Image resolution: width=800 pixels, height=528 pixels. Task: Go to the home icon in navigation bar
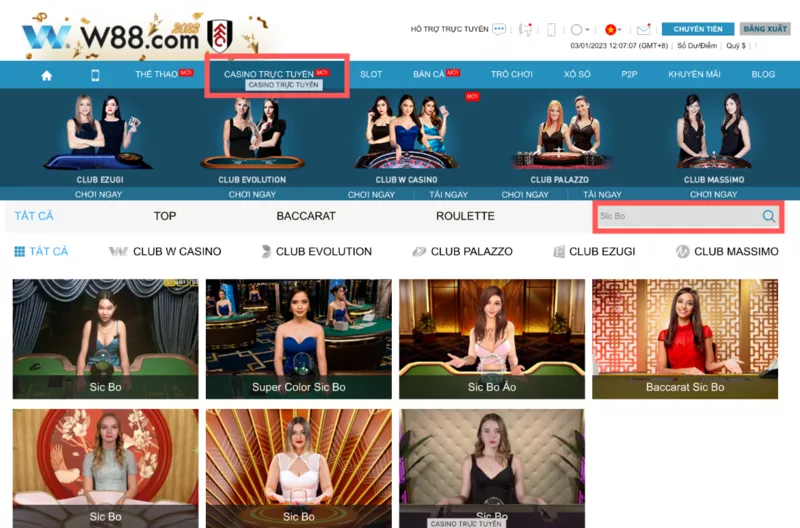pyautogui.click(x=46, y=76)
